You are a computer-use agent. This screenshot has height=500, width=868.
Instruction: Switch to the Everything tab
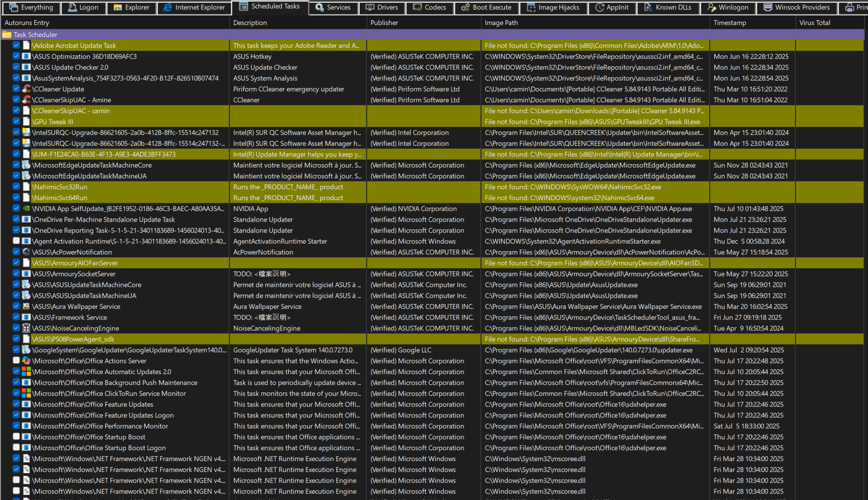[x=31, y=7]
